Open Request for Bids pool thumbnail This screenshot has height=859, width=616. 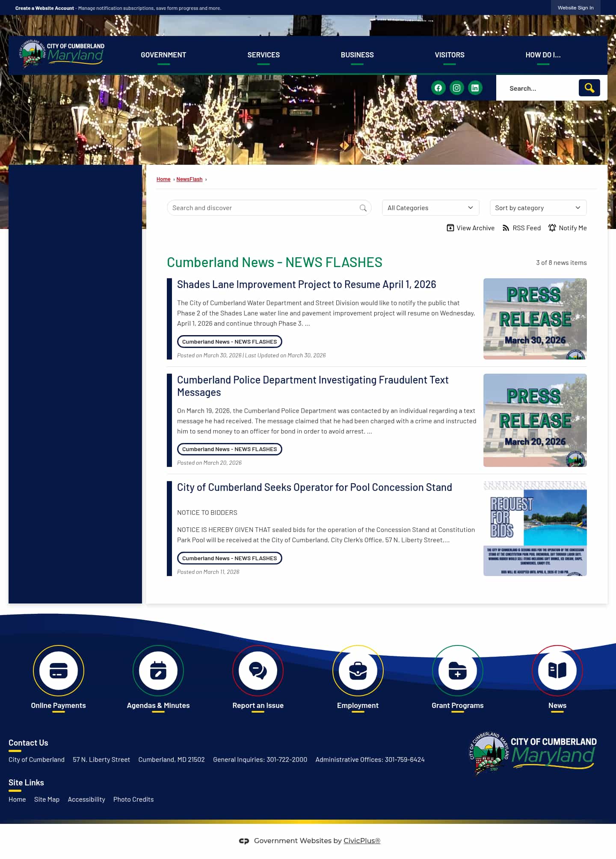pyautogui.click(x=535, y=529)
